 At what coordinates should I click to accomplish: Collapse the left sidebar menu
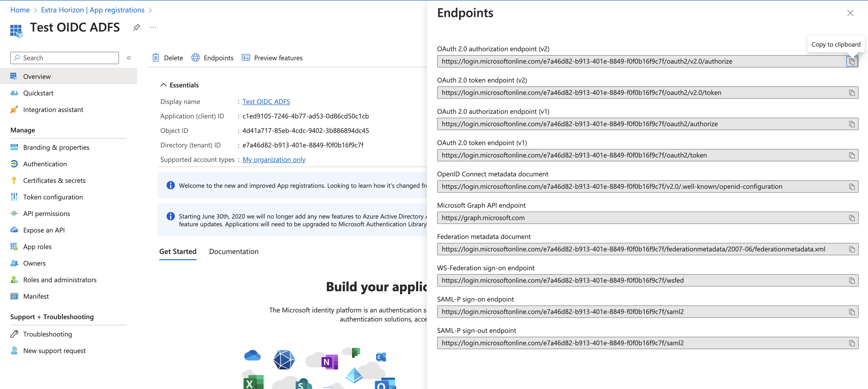pyautogui.click(x=129, y=58)
